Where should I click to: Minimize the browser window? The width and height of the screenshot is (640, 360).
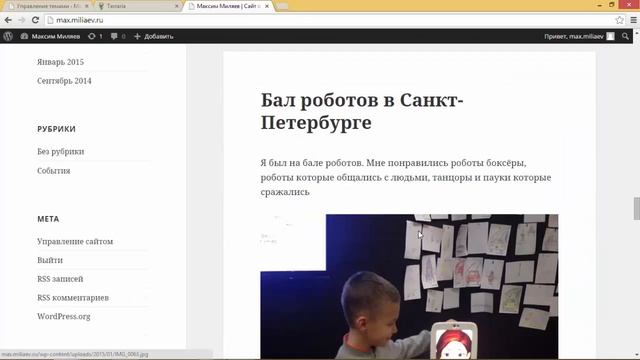coord(599,5)
